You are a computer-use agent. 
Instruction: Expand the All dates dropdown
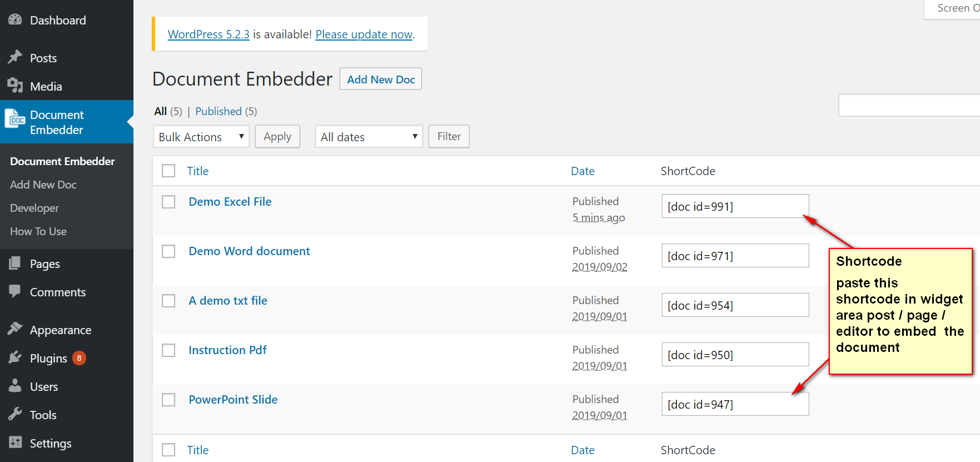coord(369,137)
